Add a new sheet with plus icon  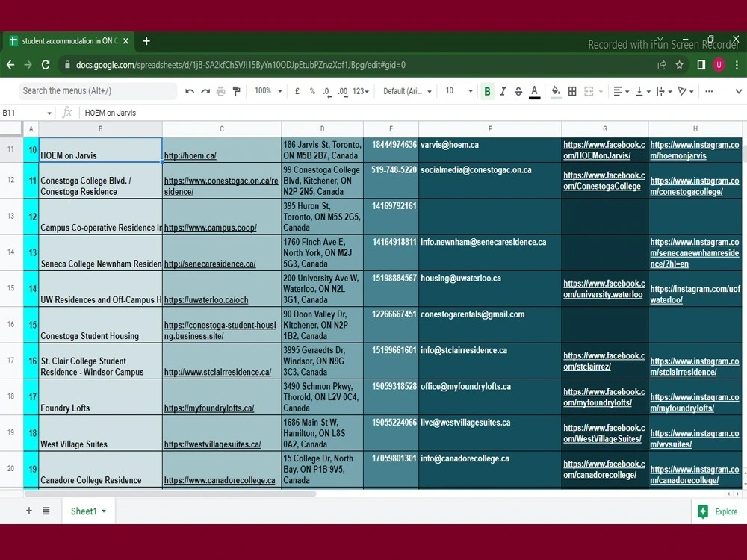(29, 511)
